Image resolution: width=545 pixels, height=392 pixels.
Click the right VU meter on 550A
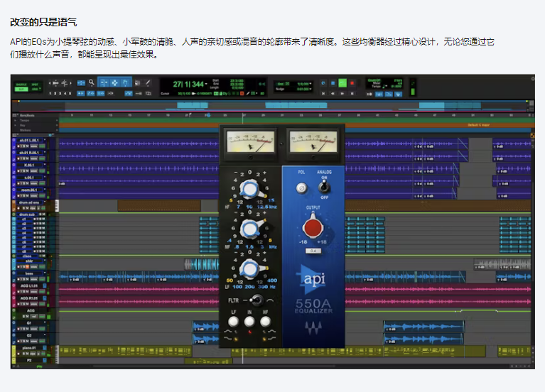pos(313,141)
